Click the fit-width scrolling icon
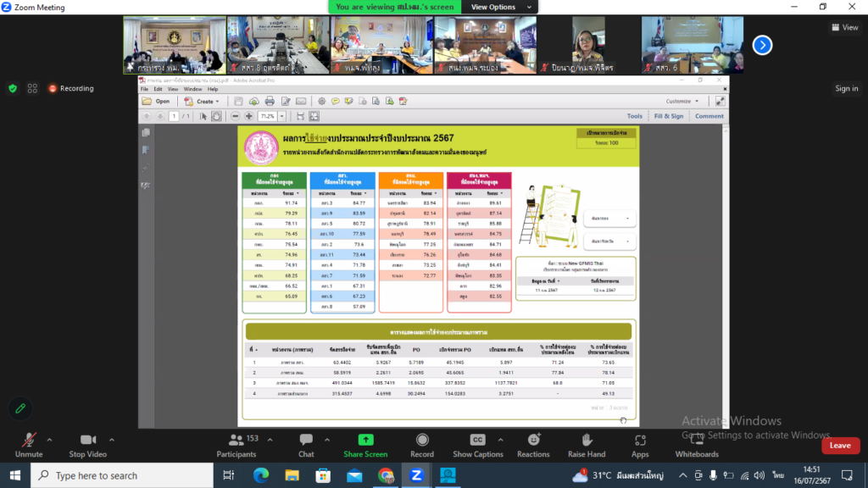The width and height of the screenshot is (868, 488). 300,116
